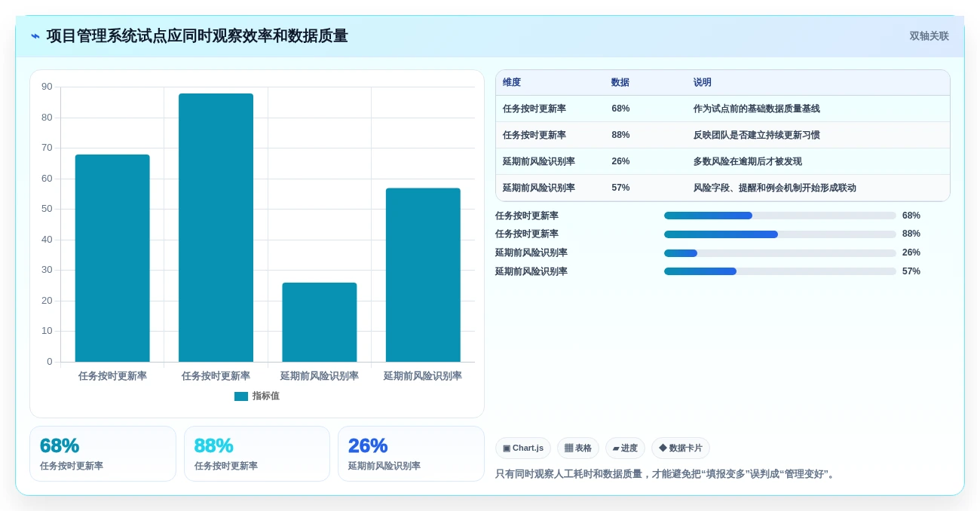Click the 68% data card
This screenshot has height=511, width=980.
[x=103, y=454]
